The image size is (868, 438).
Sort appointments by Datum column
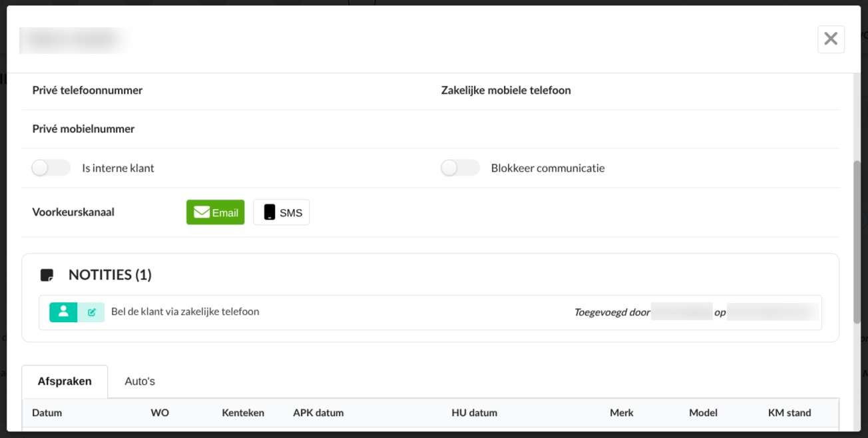[47, 413]
